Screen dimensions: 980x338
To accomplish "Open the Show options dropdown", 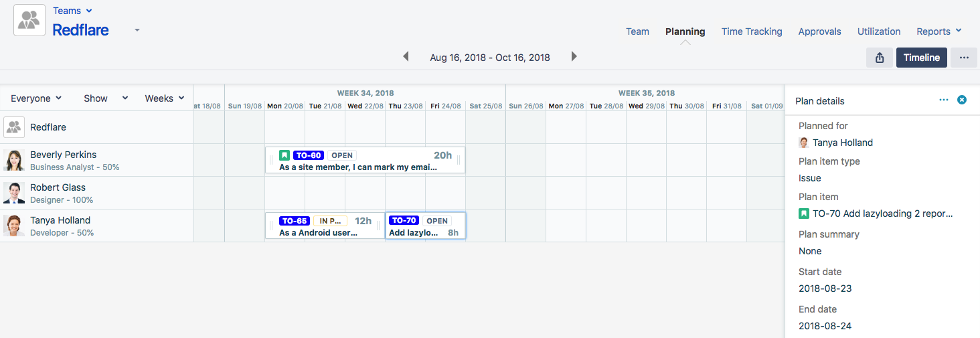I will point(105,98).
